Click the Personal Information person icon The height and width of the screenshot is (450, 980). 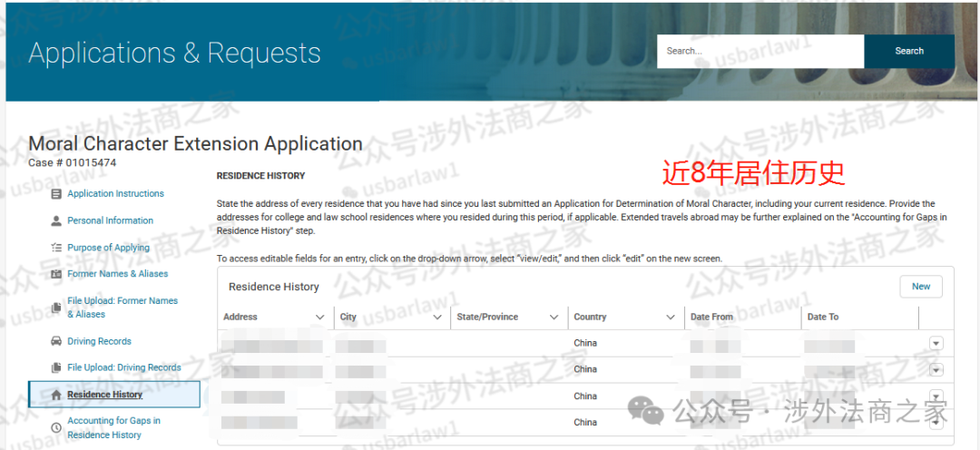56,220
